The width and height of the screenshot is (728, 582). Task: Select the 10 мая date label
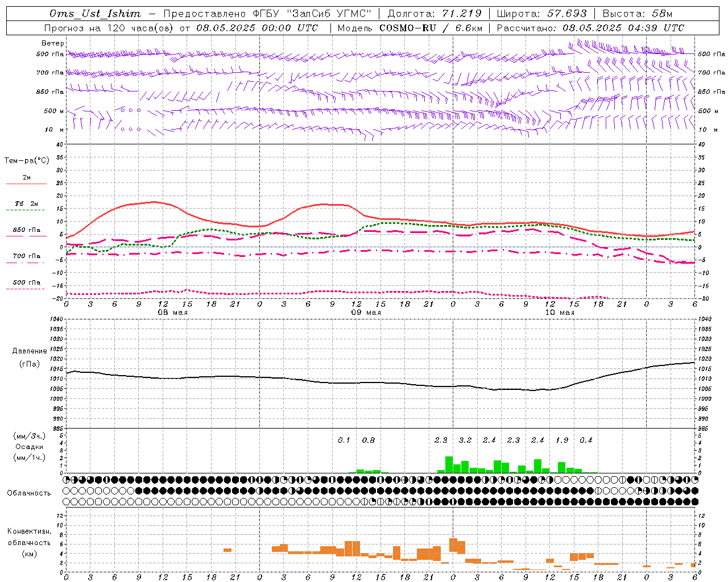[560, 313]
